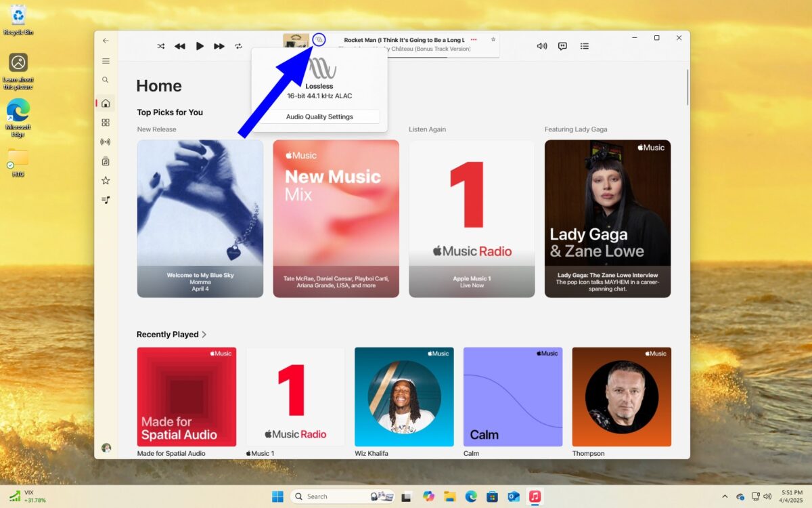The image size is (812, 508).
Task: Open the HTG desktop folder
Action: (x=18, y=163)
